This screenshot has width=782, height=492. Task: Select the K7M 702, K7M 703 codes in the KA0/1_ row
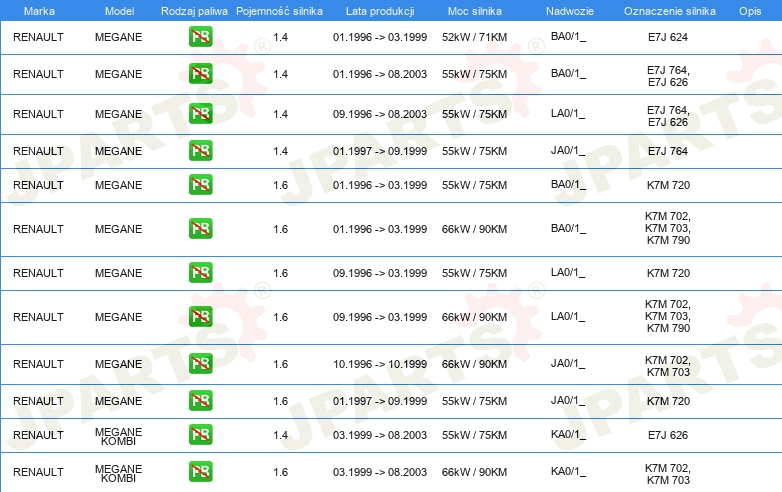click(668, 474)
